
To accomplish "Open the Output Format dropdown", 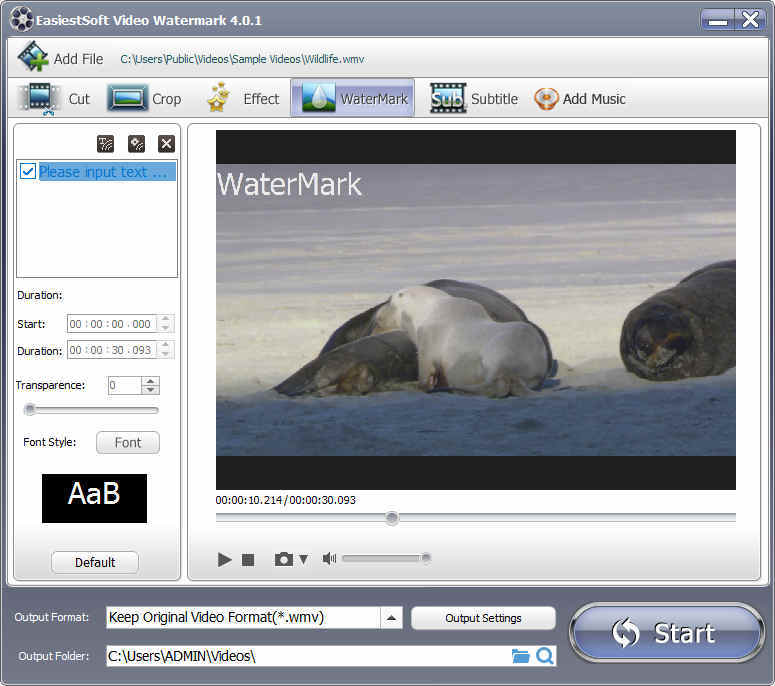I will pos(391,617).
